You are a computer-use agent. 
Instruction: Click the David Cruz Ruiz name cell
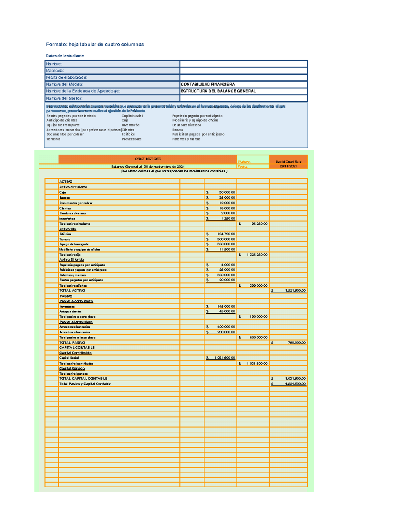point(289,161)
